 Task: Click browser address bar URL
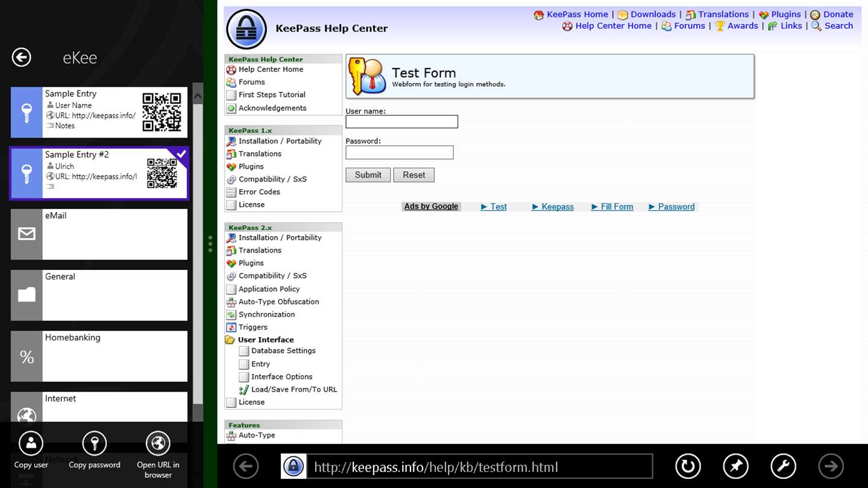480,467
